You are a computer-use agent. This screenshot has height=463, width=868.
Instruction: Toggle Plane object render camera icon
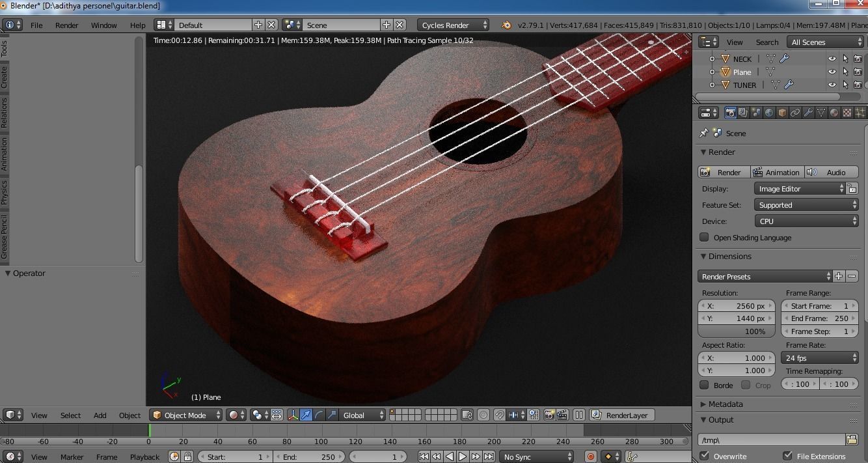(858, 72)
